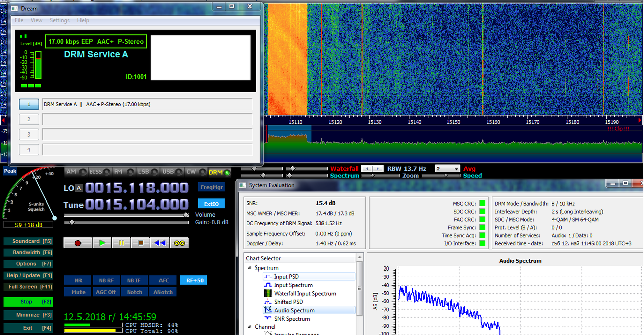Collapse the Channel tree node
This screenshot has width=644, height=335.
[x=250, y=327]
